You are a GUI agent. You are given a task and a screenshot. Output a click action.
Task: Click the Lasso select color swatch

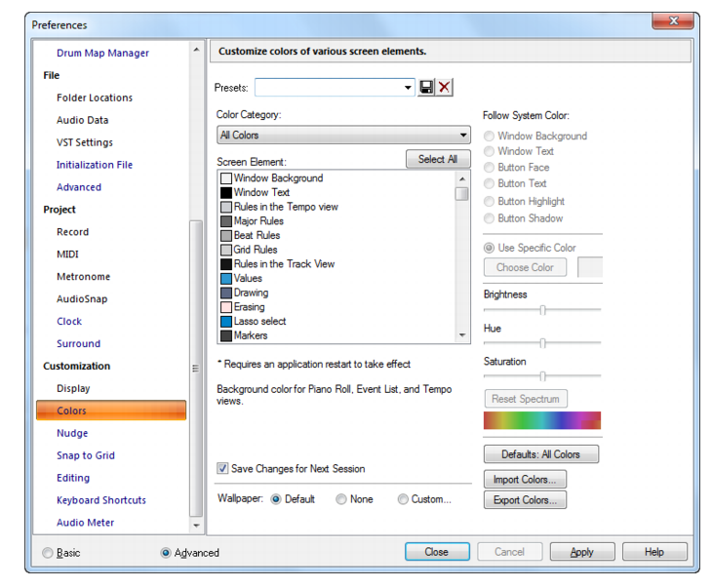[x=226, y=322]
